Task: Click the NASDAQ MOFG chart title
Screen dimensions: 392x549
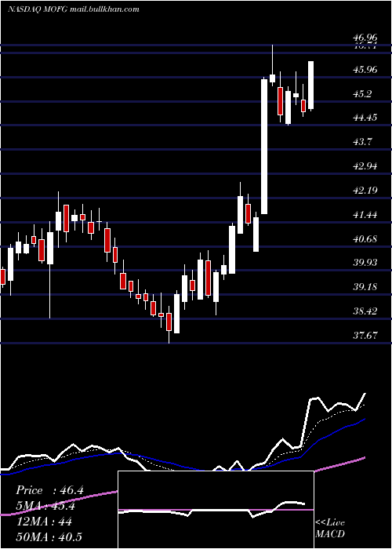Action: tap(73, 9)
